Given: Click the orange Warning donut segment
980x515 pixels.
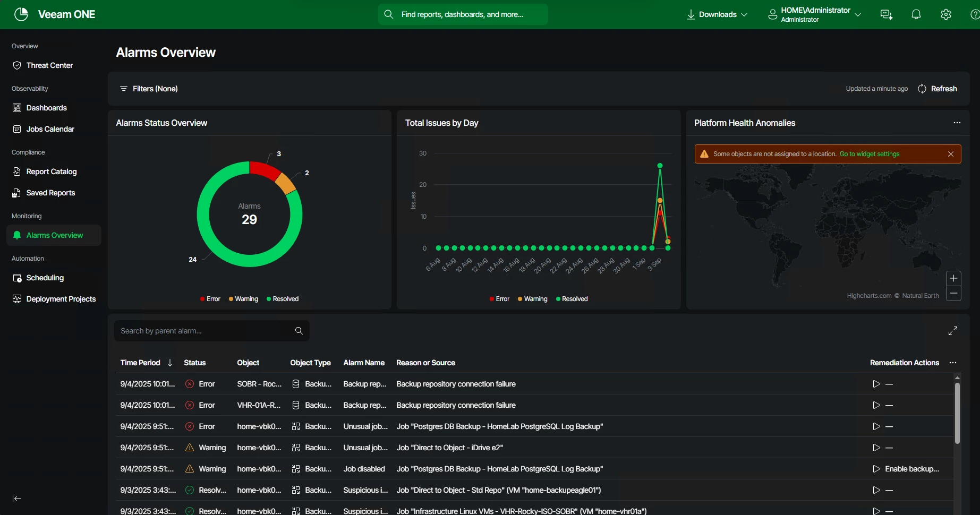Looking at the screenshot, I should (285, 184).
